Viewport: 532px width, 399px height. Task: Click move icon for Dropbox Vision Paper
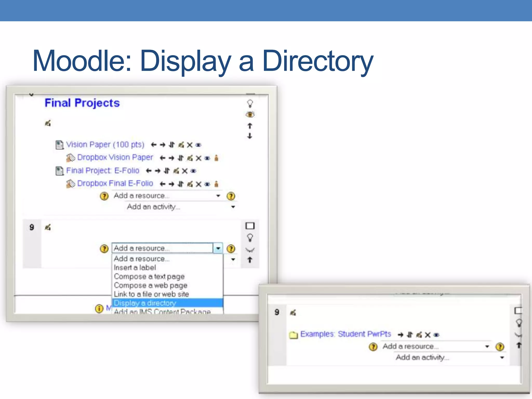(x=181, y=158)
